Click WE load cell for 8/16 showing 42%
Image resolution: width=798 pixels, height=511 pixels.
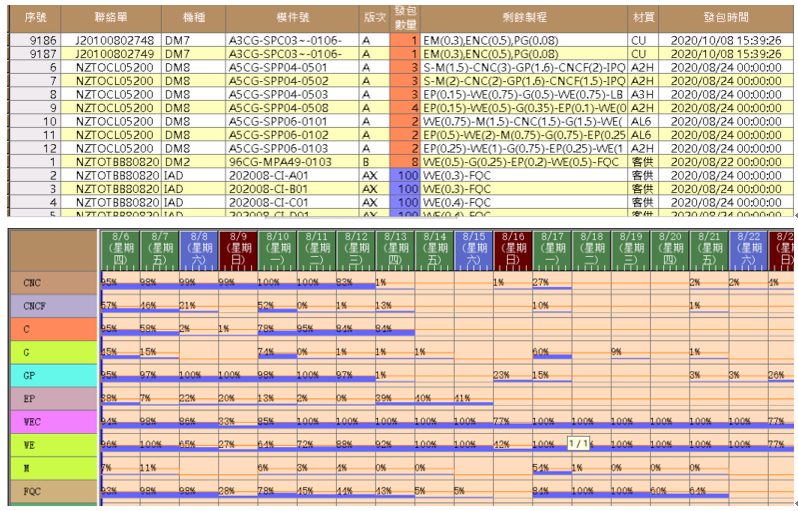[x=513, y=445]
